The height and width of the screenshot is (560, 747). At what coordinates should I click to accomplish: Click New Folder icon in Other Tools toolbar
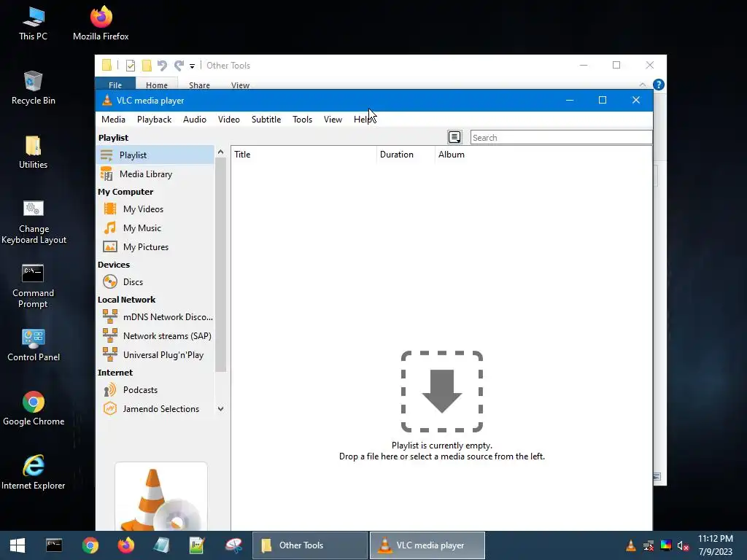147,66
